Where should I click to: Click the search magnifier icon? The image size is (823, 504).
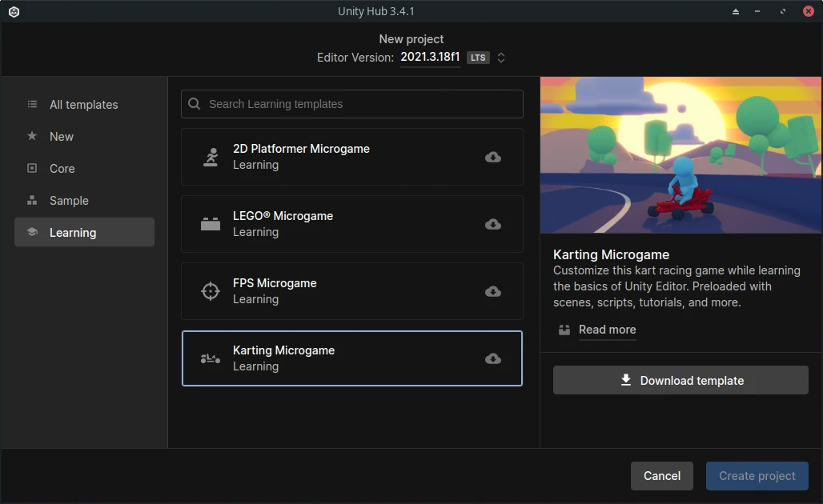click(x=195, y=104)
